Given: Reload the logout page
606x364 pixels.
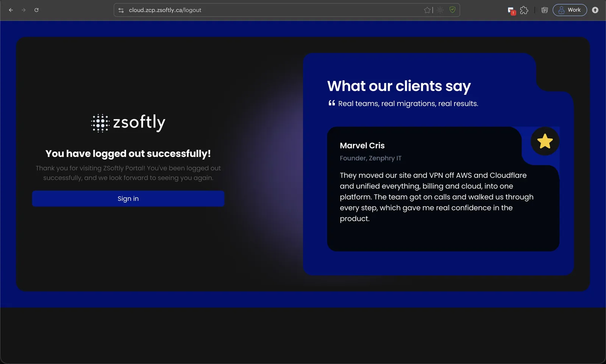Looking at the screenshot, I should coord(36,10).
